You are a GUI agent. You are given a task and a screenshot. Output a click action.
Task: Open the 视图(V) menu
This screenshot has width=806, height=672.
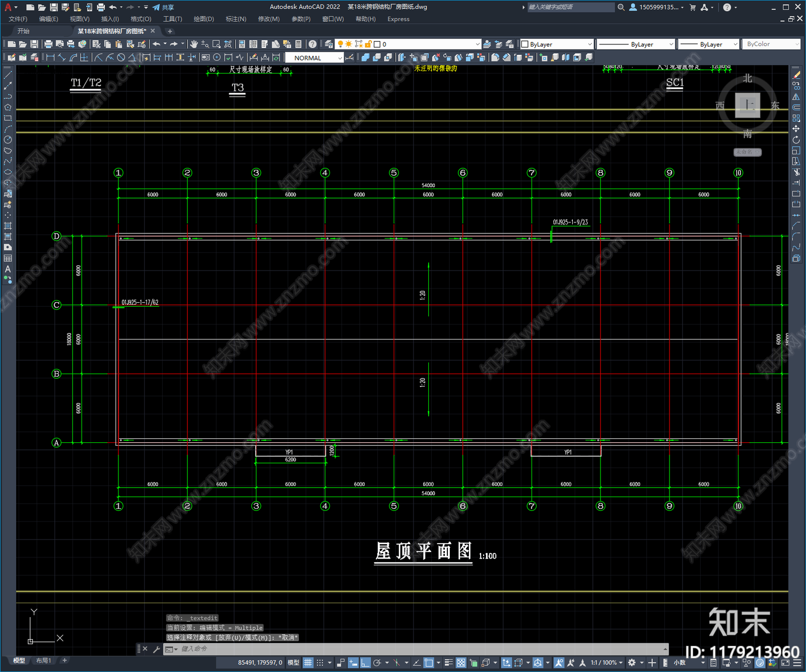80,19
